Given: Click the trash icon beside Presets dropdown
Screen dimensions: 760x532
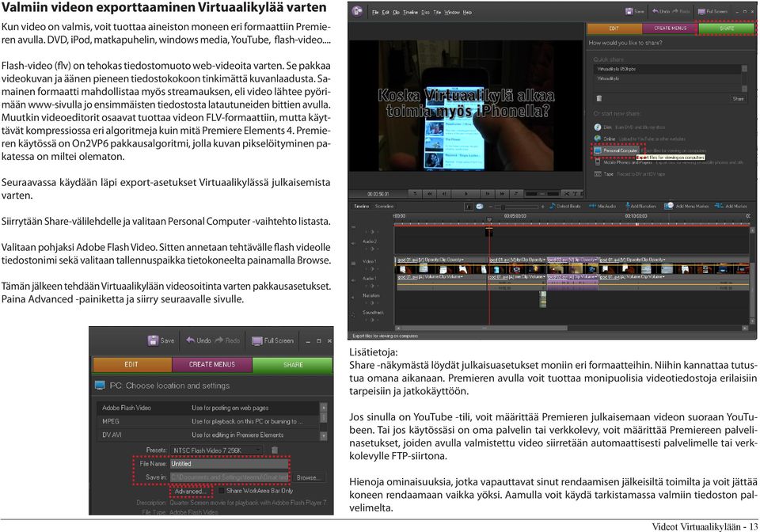Looking at the screenshot, I should click(275, 450).
